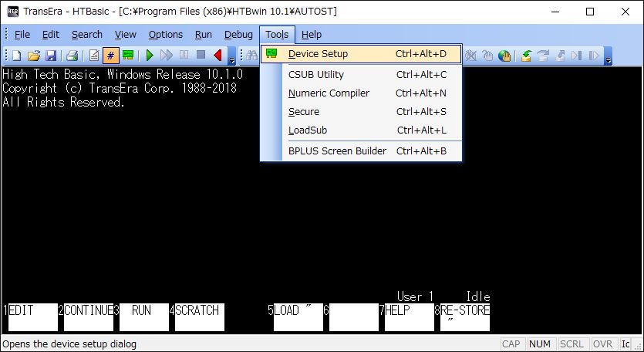Click the grayed step over arrow icon
This screenshot has width=644, height=352.
pyautogui.click(x=543, y=55)
